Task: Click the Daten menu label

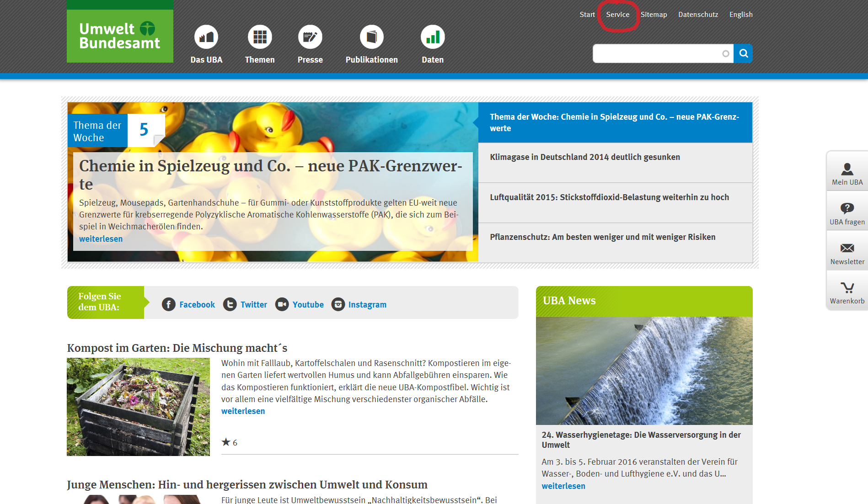Action: coord(433,60)
